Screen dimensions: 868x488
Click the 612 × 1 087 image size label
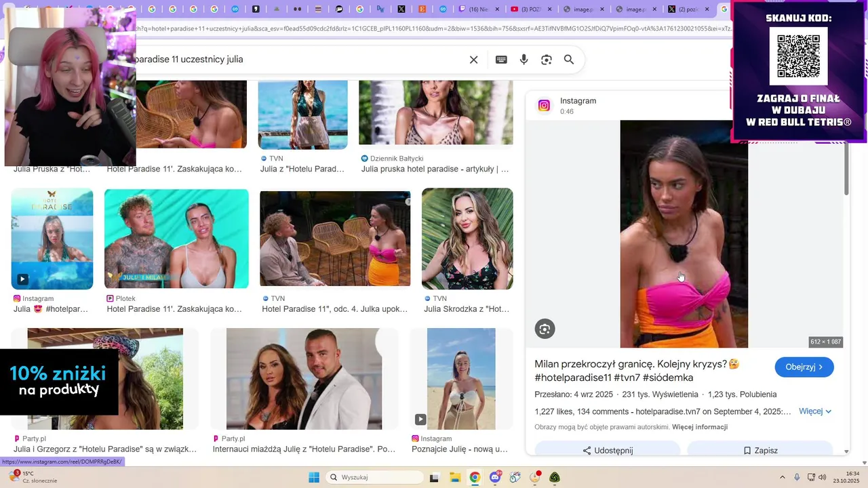coord(825,342)
